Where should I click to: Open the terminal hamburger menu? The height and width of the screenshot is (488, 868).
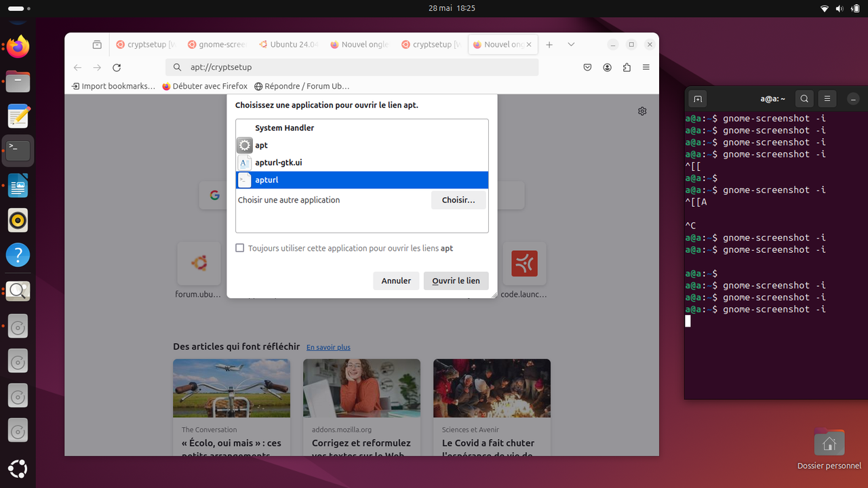[827, 99]
